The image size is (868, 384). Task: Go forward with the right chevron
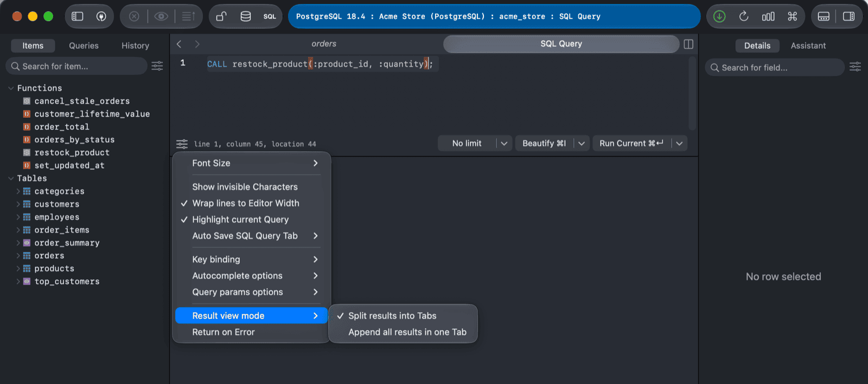(197, 44)
